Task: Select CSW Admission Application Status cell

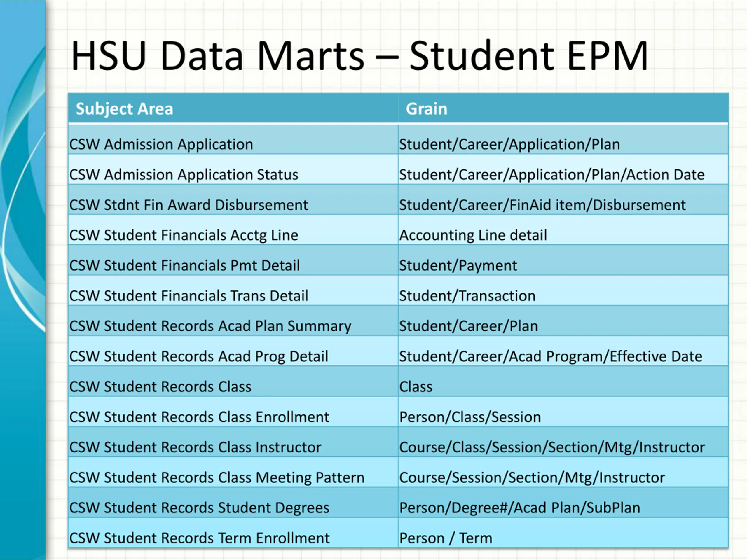Action: (x=233, y=169)
